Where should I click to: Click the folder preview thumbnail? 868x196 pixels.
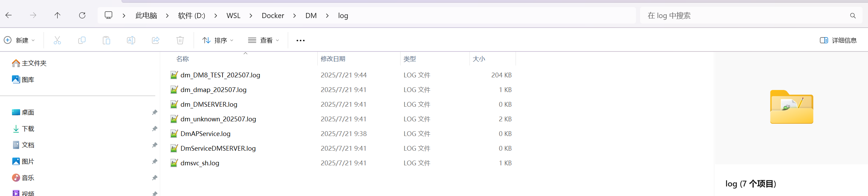tap(792, 107)
